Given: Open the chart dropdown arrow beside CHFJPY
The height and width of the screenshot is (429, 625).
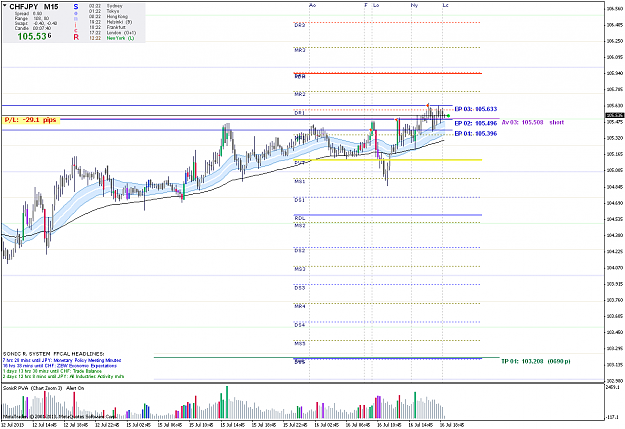Looking at the screenshot, I should pyautogui.click(x=5, y=6).
